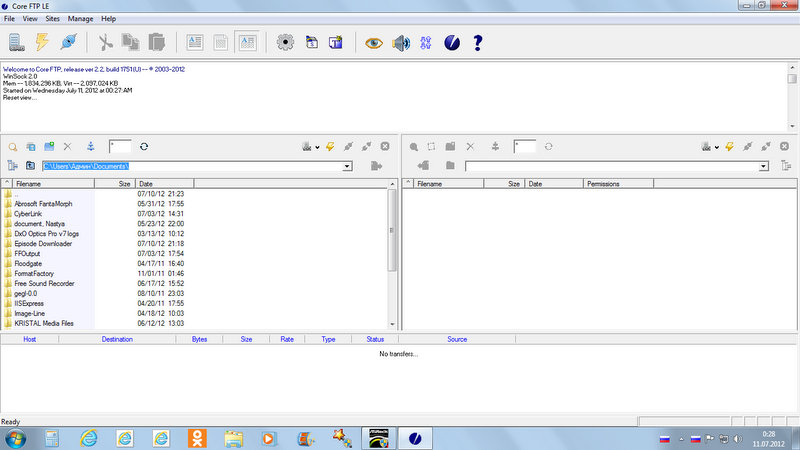
Task: Click the Core FTP blue sphere icon
Action: 452,43
